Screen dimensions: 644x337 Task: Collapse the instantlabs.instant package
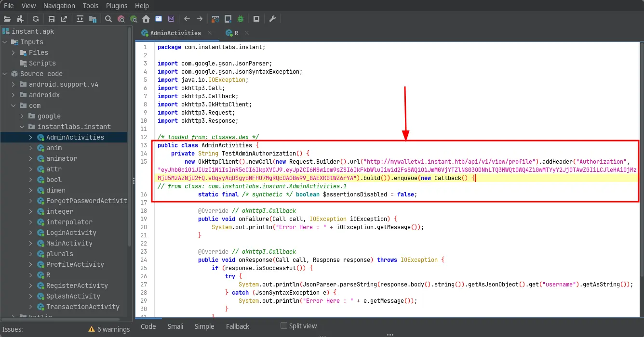23,127
